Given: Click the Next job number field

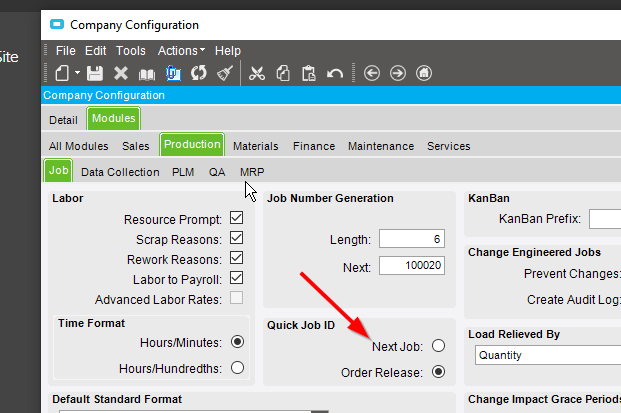Looking at the screenshot, I should pyautogui.click(x=412, y=265).
